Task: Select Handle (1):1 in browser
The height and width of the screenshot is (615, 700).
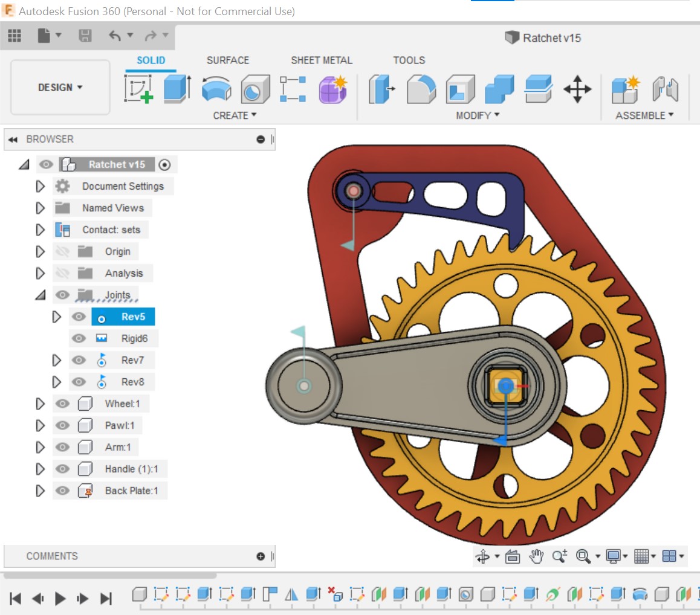Action: [x=131, y=469]
